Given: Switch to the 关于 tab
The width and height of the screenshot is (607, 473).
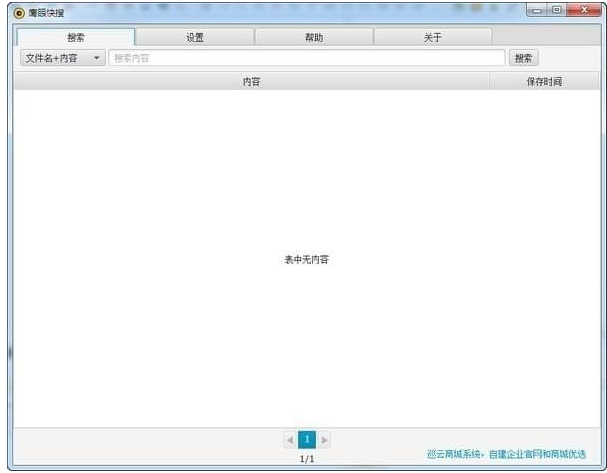Looking at the screenshot, I should click(x=432, y=37).
